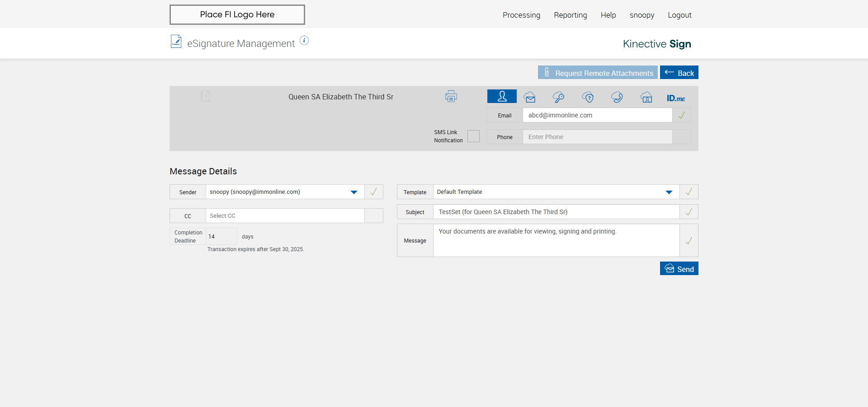Viewport: 868px width, 407px height.
Task: Go back using the Back button
Action: [x=679, y=73]
